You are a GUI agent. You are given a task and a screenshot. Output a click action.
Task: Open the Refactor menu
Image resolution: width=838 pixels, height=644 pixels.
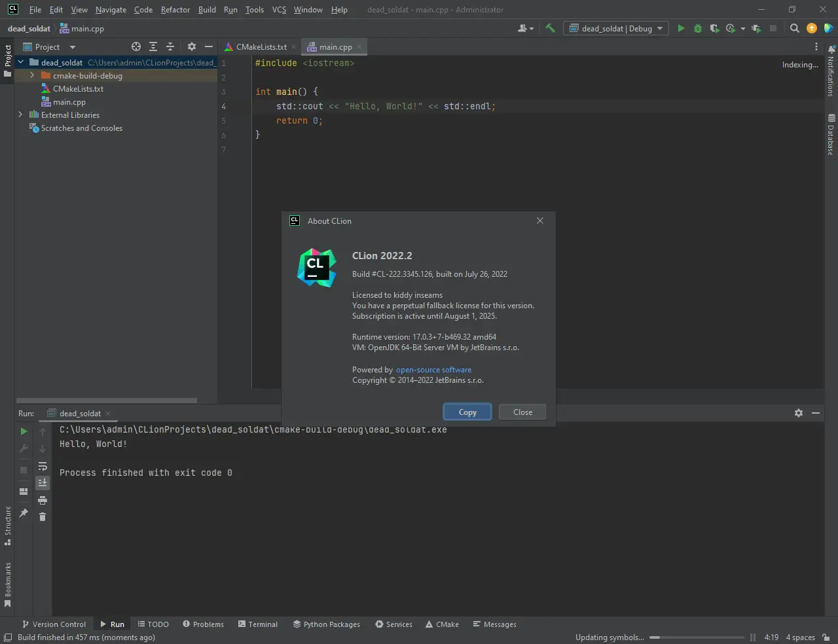point(175,10)
